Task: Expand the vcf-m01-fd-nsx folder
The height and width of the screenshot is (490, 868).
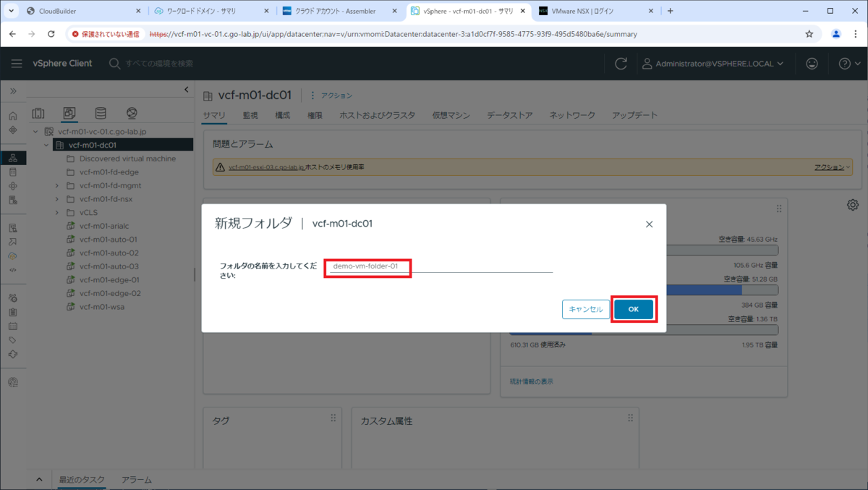Action: 56,199
